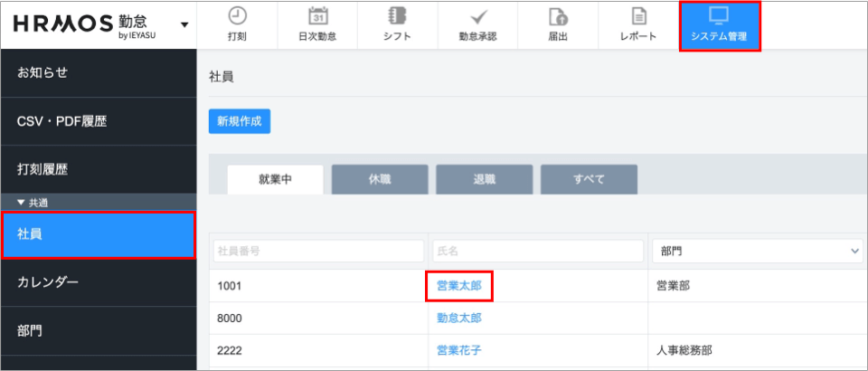Open the レポート report icon
868x371 pixels.
(638, 17)
